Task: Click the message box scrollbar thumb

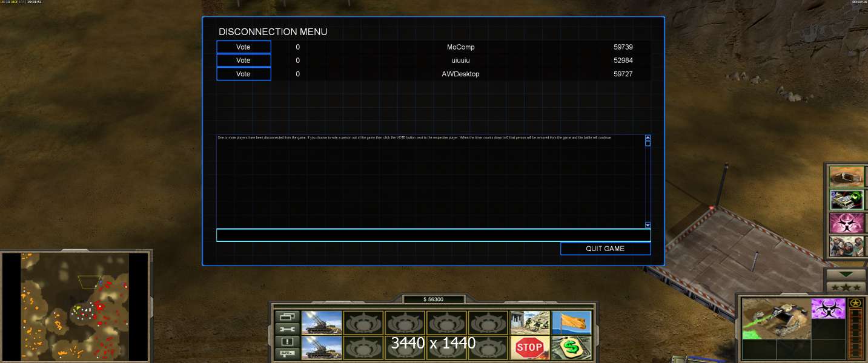Action: click(648, 143)
